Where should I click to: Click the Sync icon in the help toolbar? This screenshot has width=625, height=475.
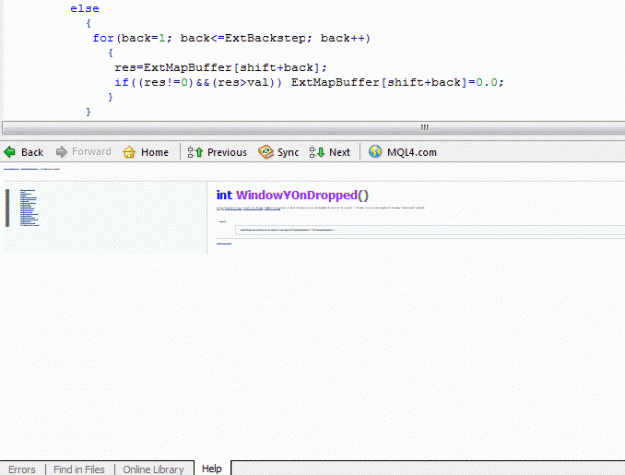pos(265,152)
